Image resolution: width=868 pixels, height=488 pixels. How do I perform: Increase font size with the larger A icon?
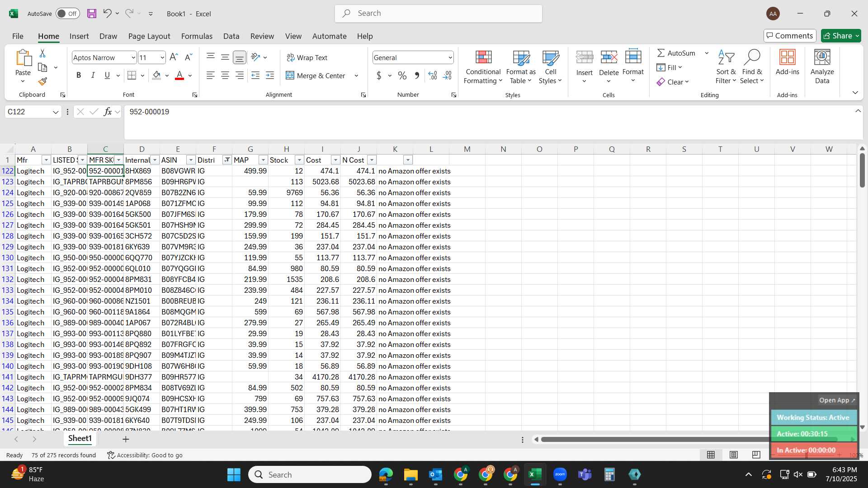pyautogui.click(x=174, y=57)
